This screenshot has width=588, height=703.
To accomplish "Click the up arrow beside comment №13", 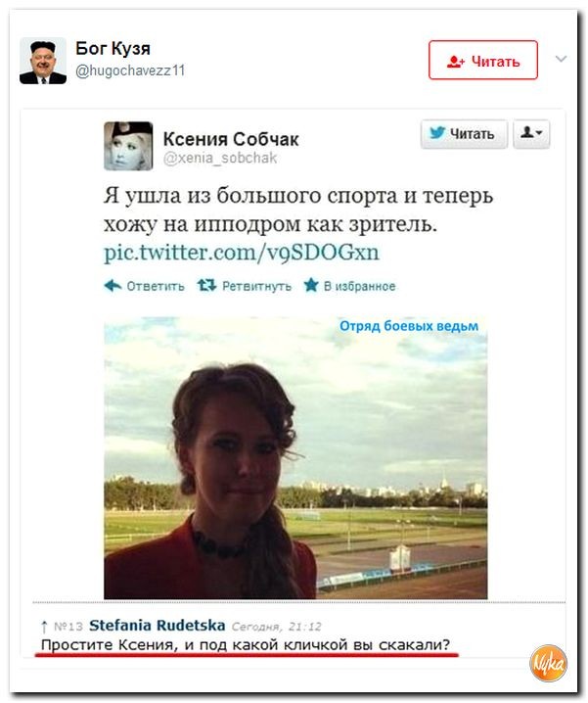I will click(44, 627).
